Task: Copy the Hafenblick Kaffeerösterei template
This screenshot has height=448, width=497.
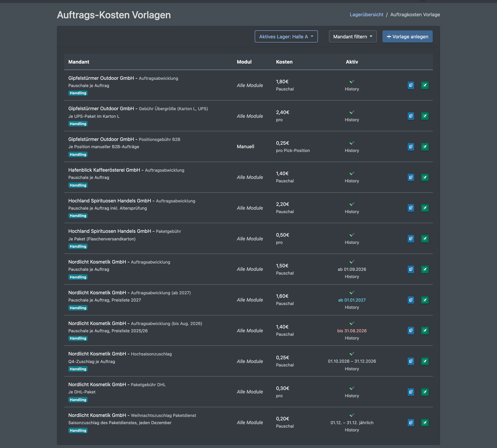Action: click(411, 177)
